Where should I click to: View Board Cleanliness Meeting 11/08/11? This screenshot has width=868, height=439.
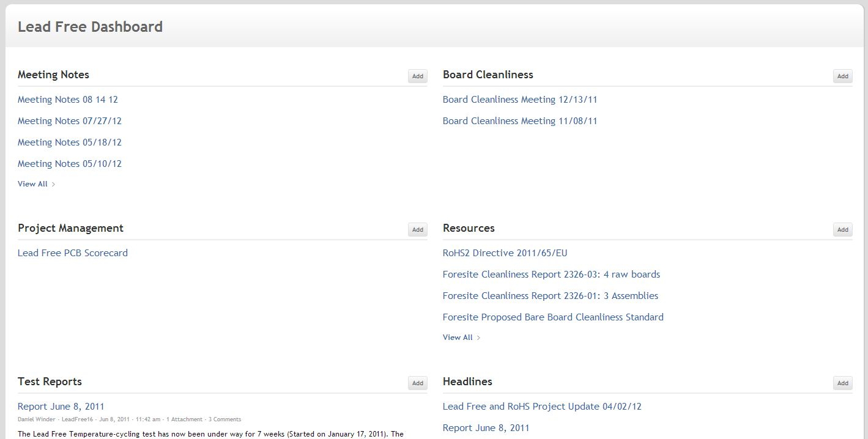[x=519, y=121]
